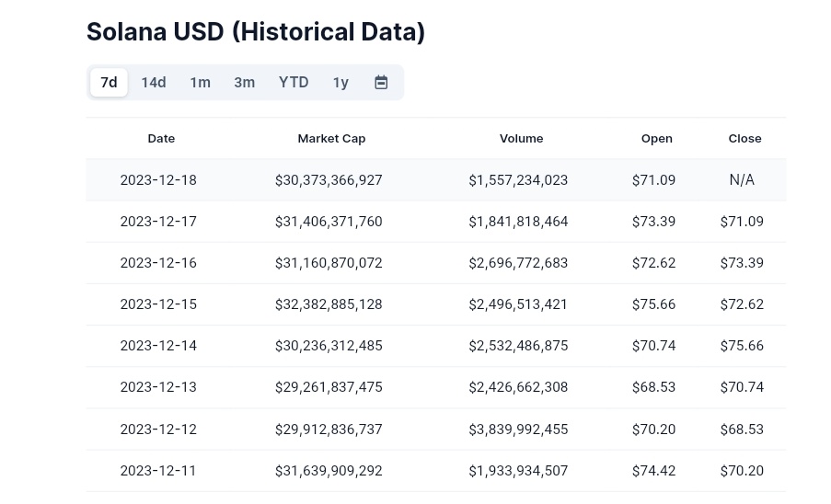Select date cell 2023-12-14
Screen dimensions: 831x504
click(x=158, y=346)
